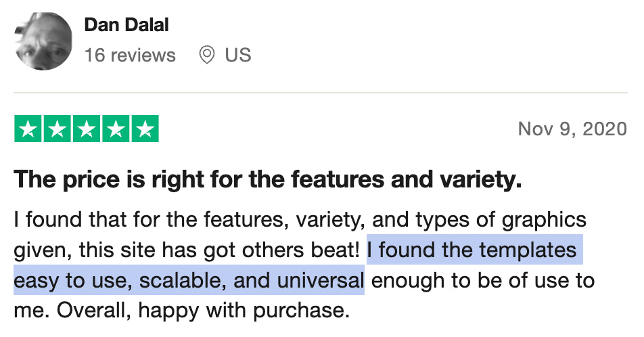Click the fourth green rating star

(x=116, y=129)
